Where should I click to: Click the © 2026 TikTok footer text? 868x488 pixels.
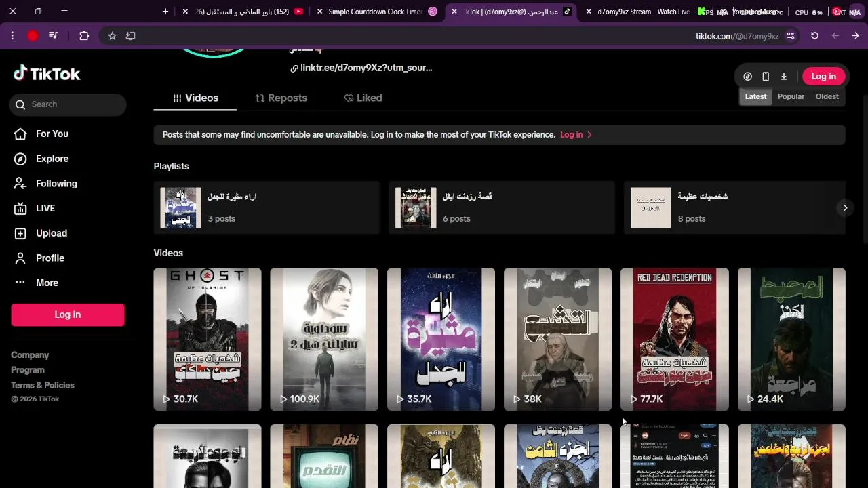pos(35,399)
